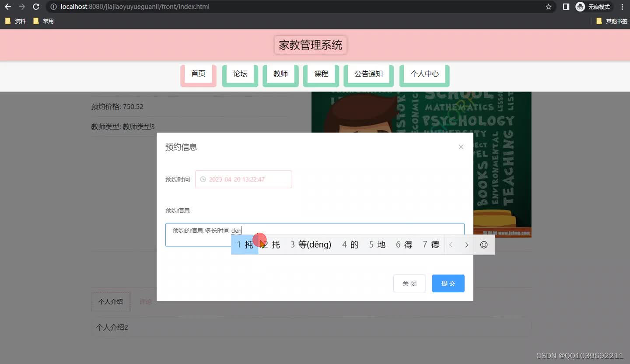
Task: Submit the booking with the 提交 button
Action: coord(448,283)
